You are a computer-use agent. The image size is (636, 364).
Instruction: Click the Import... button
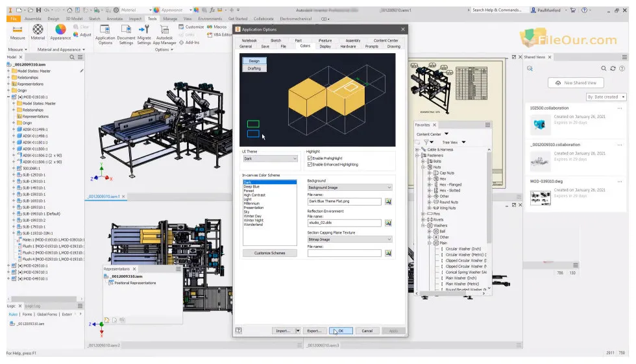coord(283,331)
